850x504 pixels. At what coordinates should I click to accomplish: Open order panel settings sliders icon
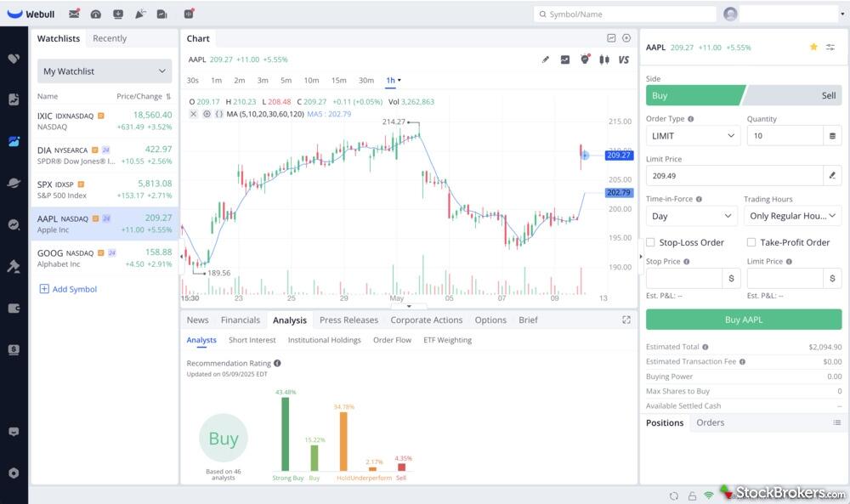(x=830, y=48)
